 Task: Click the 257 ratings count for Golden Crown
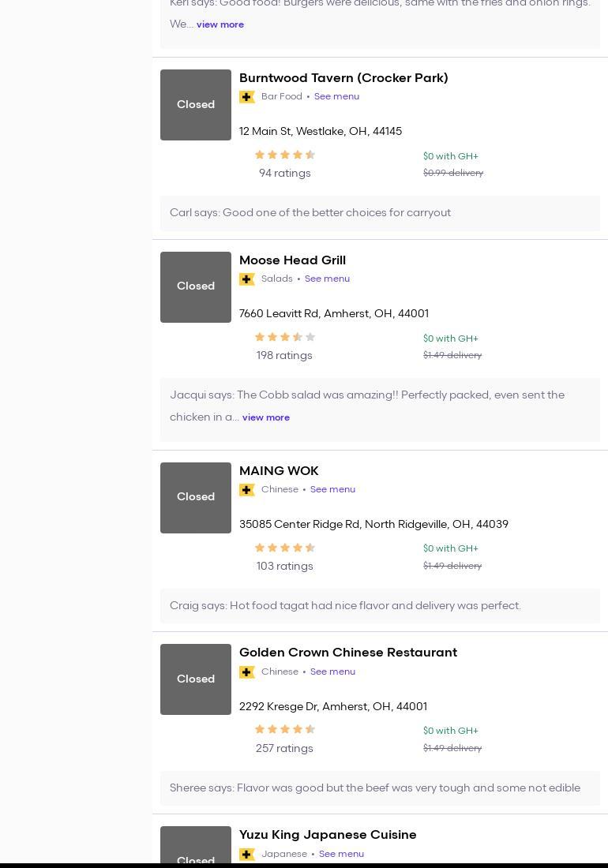[284, 748]
